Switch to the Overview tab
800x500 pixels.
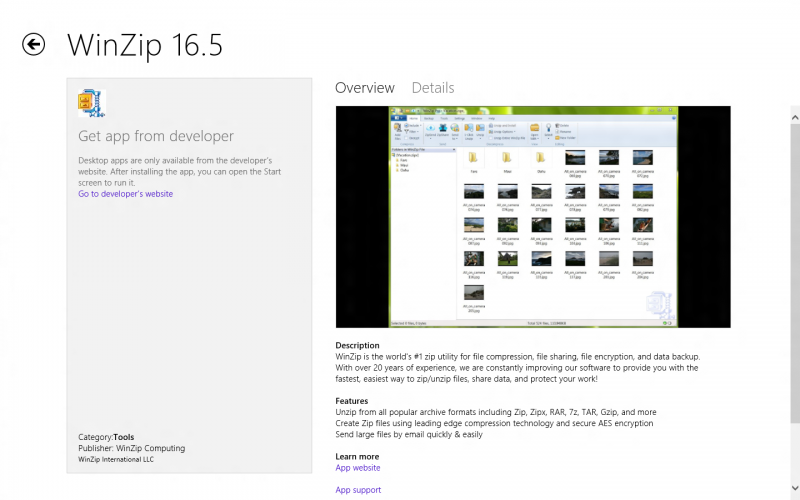(x=365, y=88)
